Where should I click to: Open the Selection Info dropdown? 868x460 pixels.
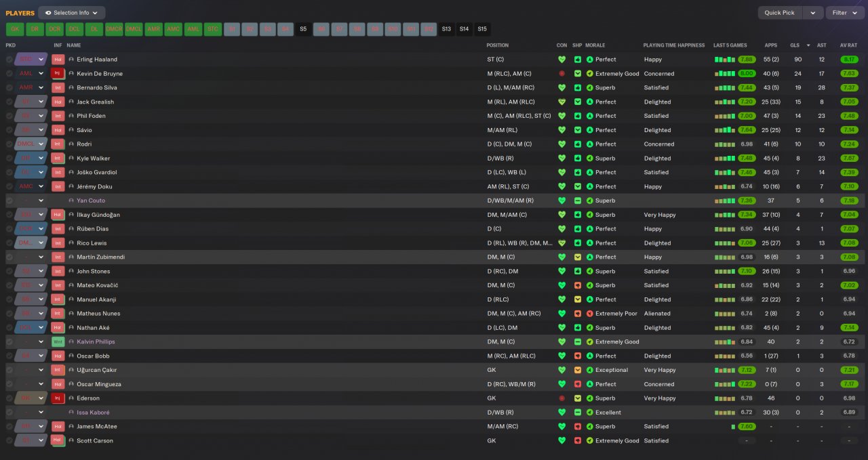click(72, 13)
